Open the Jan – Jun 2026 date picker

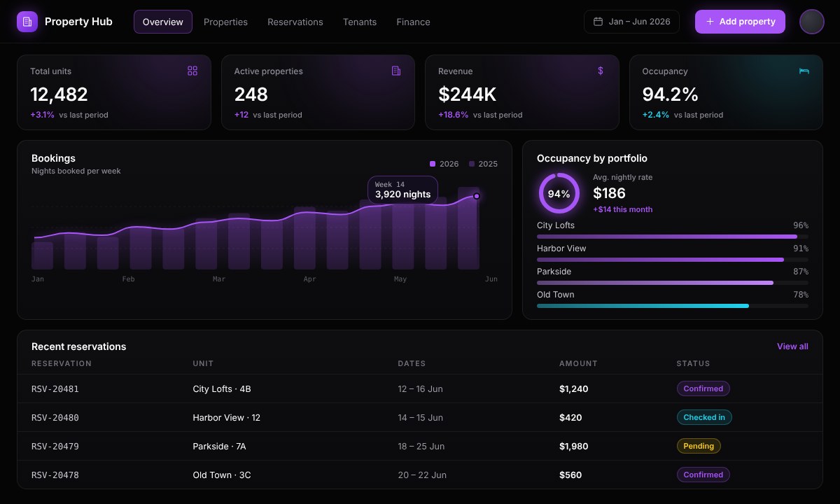click(x=632, y=22)
